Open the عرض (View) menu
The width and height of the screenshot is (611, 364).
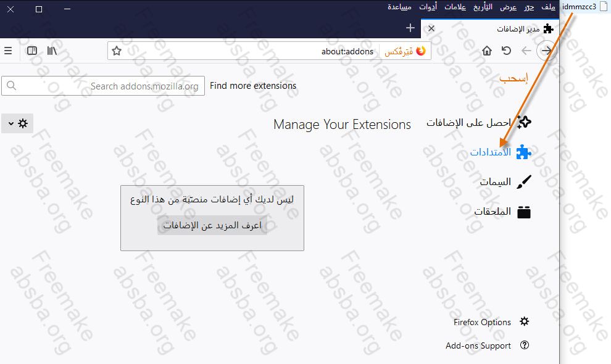pos(508,7)
